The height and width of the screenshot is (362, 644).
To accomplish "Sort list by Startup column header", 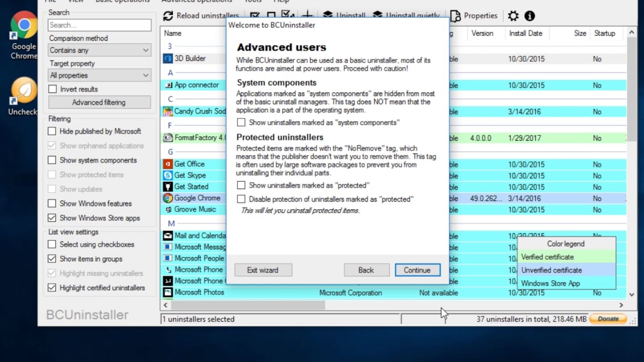I will pyautogui.click(x=604, y=33).
